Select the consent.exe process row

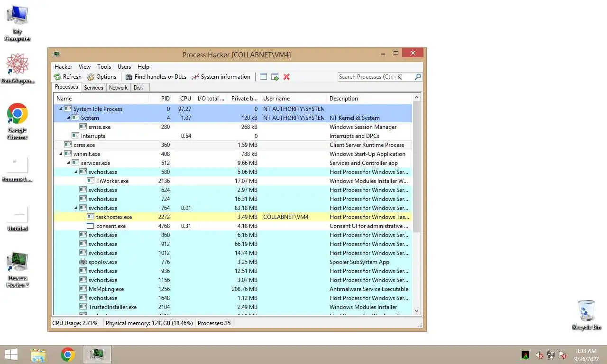[x=233, y=226]
